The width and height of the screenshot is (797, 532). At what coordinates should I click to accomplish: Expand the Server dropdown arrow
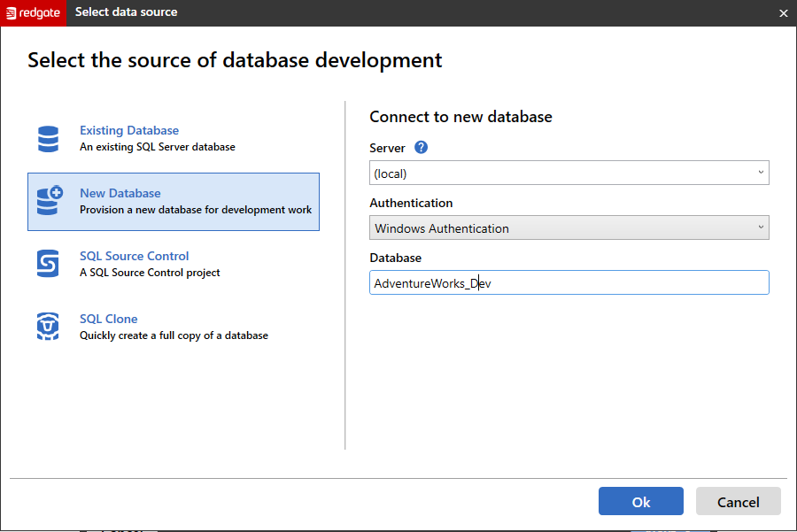(760, 173)
